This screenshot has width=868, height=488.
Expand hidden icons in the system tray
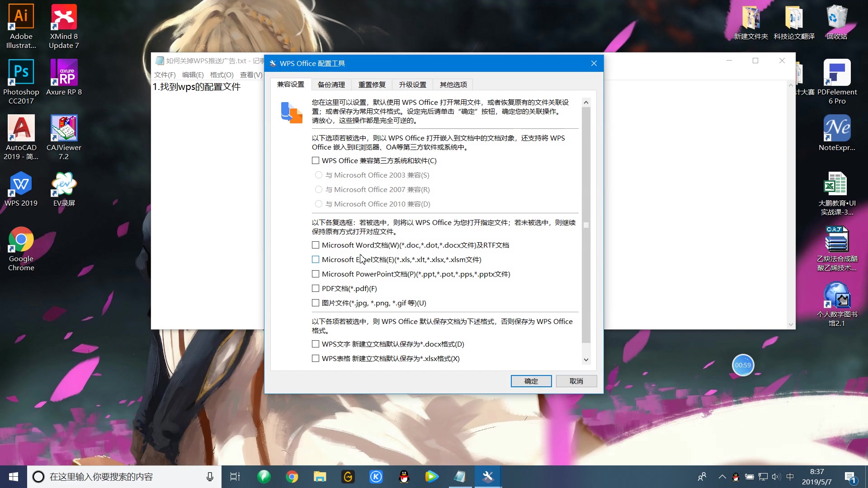[x=722, y=476]
